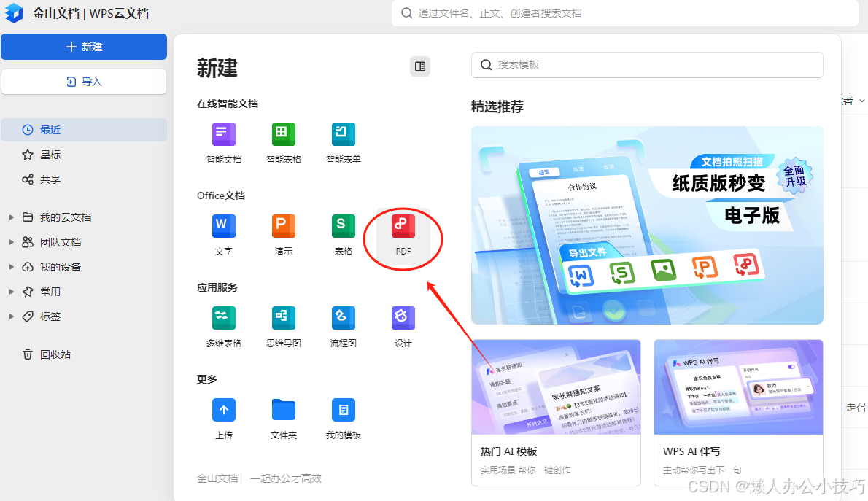The width and height of the screenshot is (868, 501).
Task: Open 思维导图 mind map
Action: [x=284, y=327]
